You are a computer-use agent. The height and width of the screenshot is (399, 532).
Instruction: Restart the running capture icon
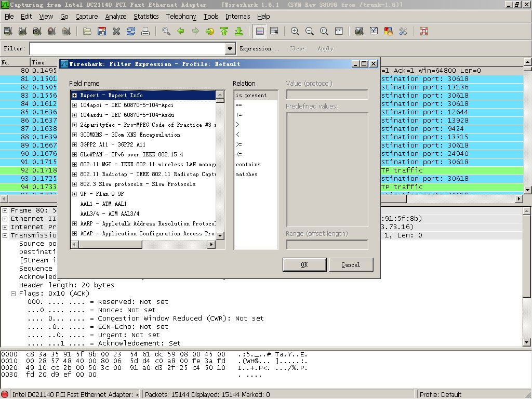coord(66,31)
